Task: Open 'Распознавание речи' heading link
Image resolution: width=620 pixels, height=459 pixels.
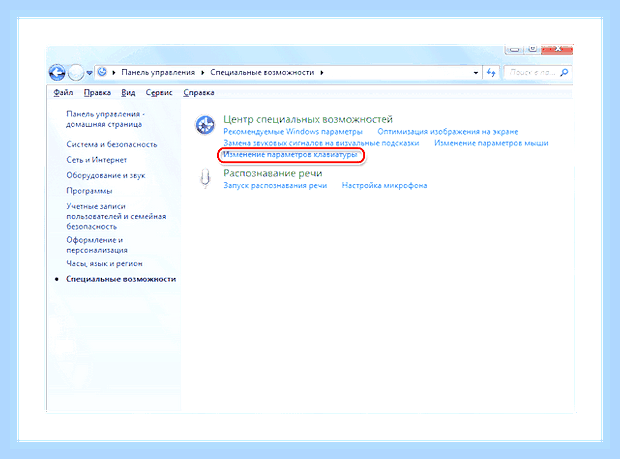Action: 273,173
